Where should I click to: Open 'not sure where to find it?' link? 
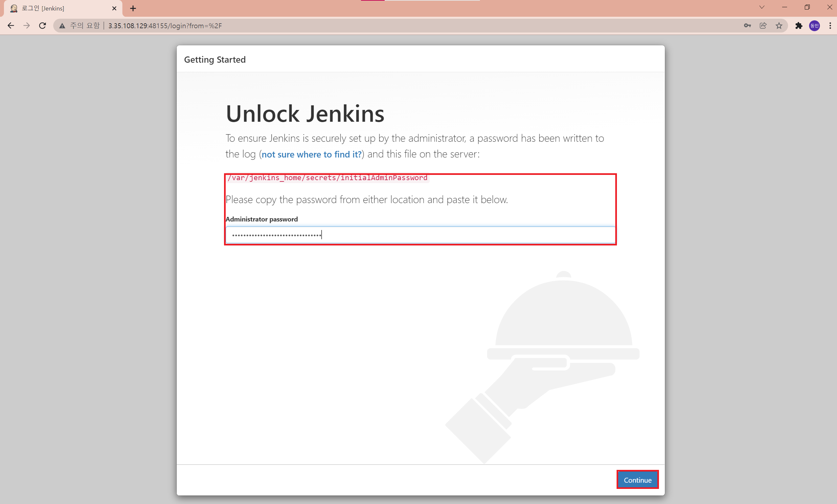point(311,155)
